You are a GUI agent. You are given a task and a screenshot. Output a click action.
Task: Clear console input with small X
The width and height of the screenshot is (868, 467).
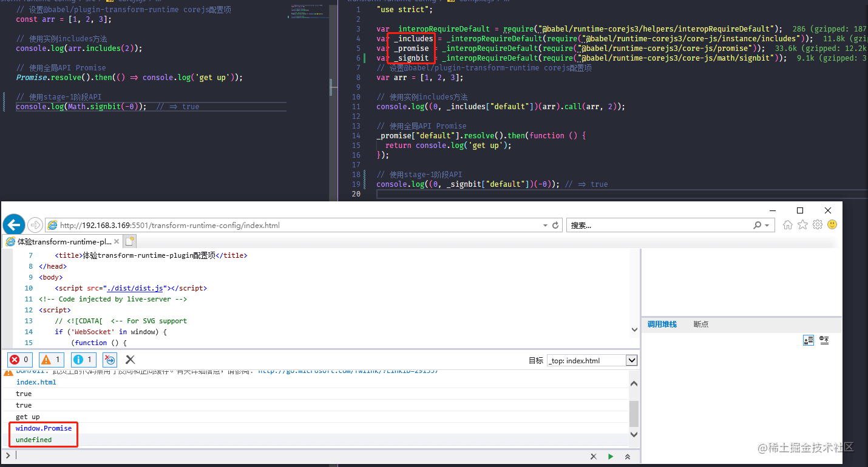pos(594,457)
